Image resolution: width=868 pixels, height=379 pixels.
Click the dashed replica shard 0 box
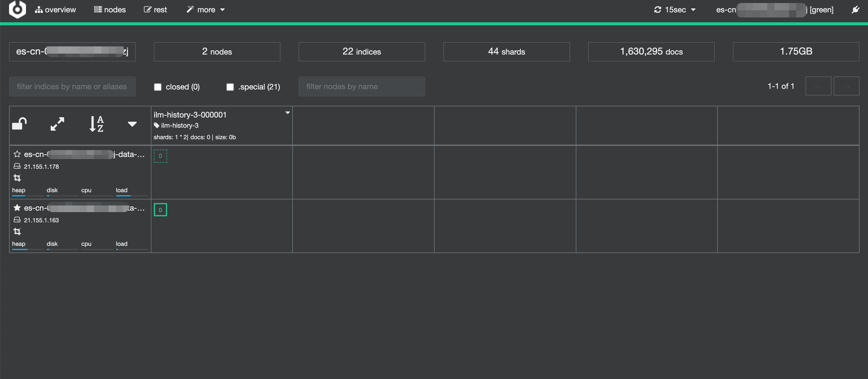click(x=160, y=156)
